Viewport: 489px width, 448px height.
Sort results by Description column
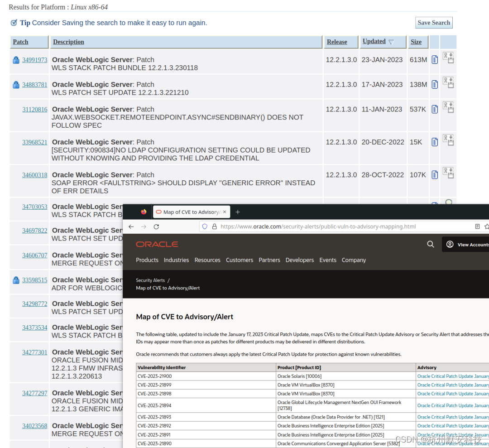[69, 42]
